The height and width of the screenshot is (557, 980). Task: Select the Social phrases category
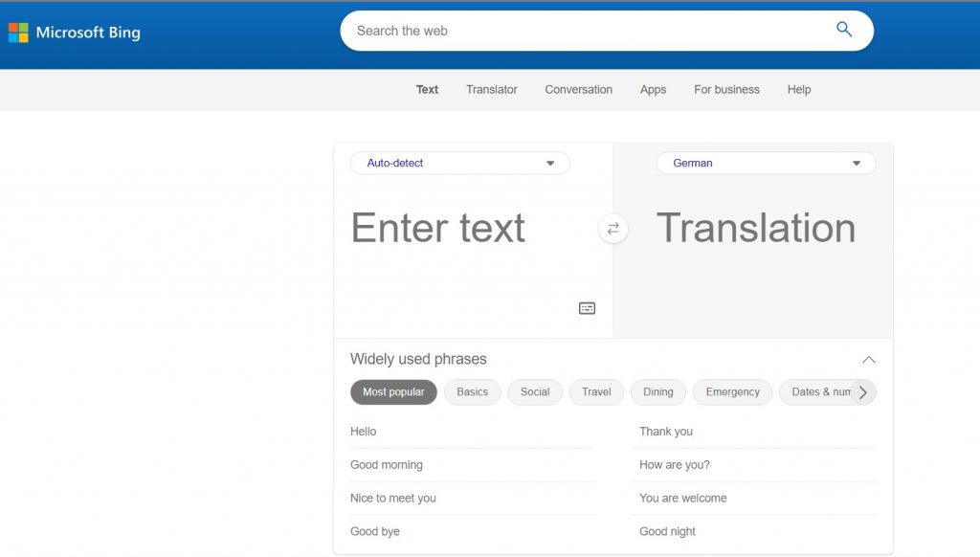coord(535,391)
